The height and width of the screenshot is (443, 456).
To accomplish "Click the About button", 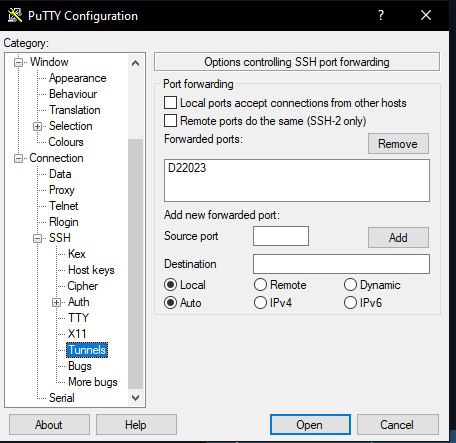I will [x=49, y=425].
